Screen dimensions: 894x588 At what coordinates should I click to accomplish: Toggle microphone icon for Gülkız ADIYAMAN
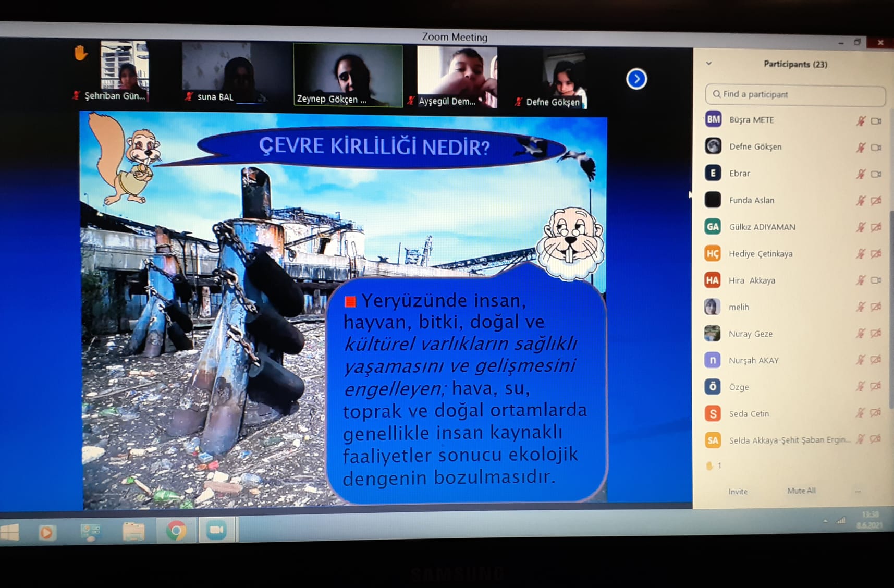861,227
